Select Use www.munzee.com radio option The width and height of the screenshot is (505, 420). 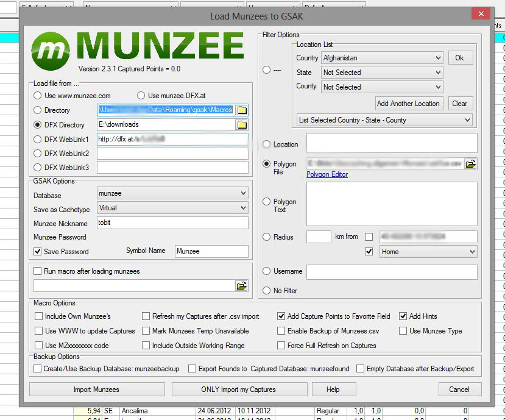pyautogui.click(x=37, y=96)
